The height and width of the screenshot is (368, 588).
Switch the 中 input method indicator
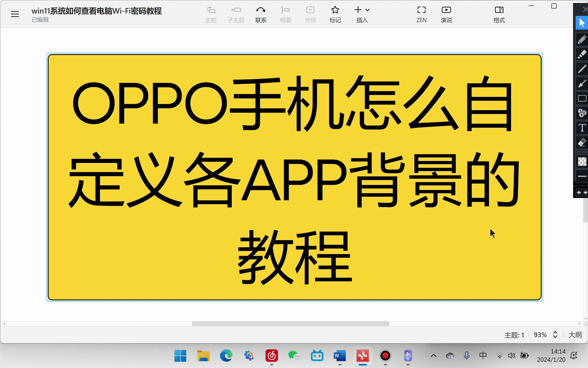pos(483,356)
